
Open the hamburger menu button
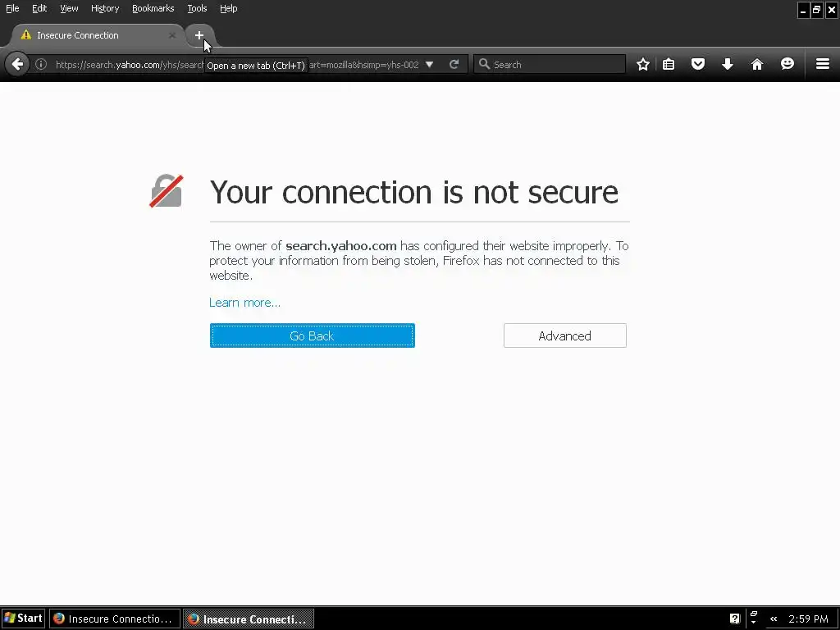tap(823, 64)
